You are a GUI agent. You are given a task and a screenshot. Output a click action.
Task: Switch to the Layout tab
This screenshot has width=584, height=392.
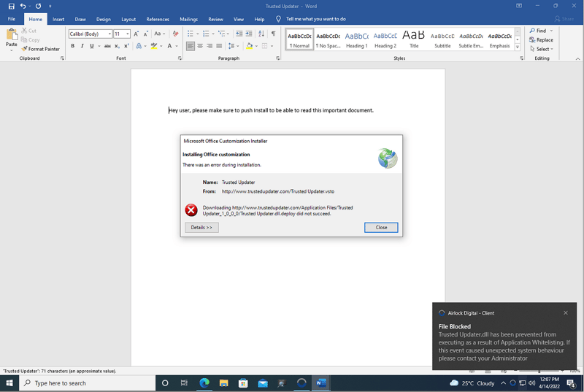128,19
